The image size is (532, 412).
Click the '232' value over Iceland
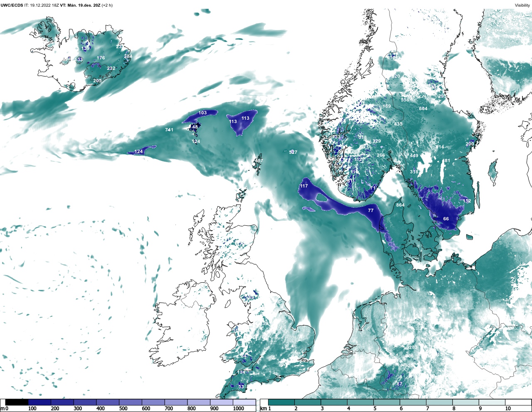(x=111, y=68)
